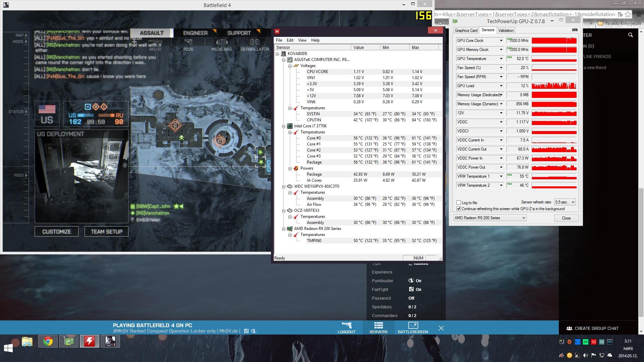Viewport: 644px width, 362px height.
Task: Open the Sensor refresh rate dropdown
Action: tap(565, 202)
